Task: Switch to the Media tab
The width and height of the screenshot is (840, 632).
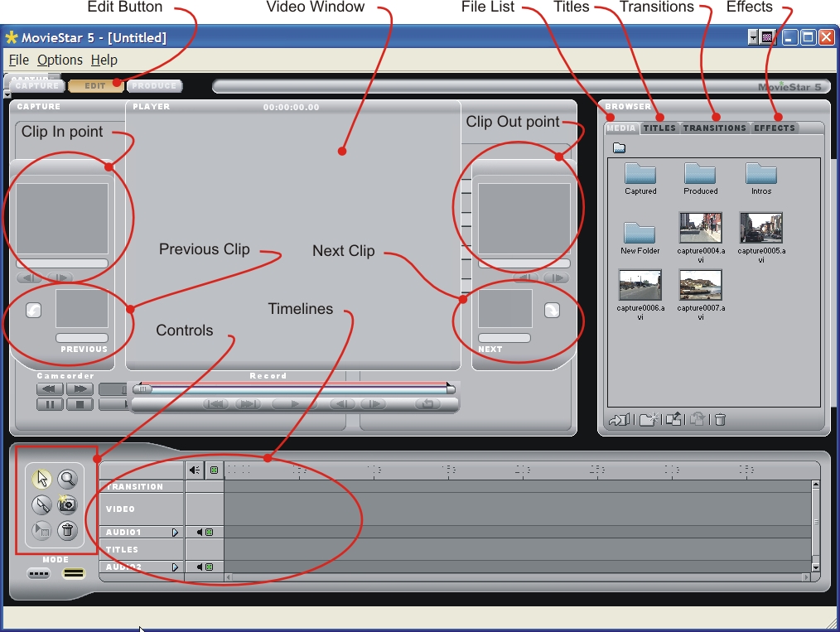Action: (x=621, y=128)
